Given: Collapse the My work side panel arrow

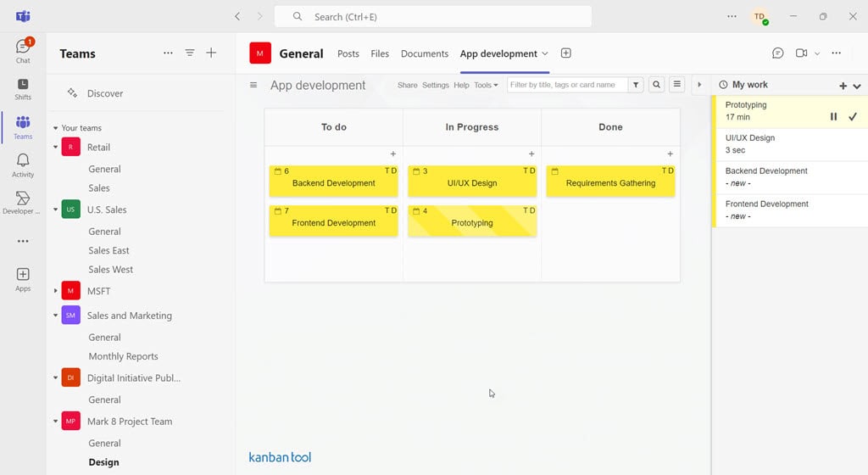Looking at the screenshot, I should point(699,85).
